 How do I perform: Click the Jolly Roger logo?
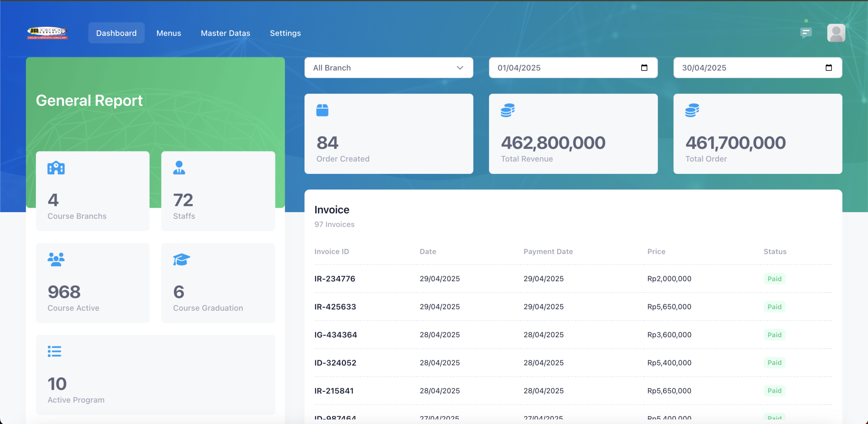click(x=47, y=33)
